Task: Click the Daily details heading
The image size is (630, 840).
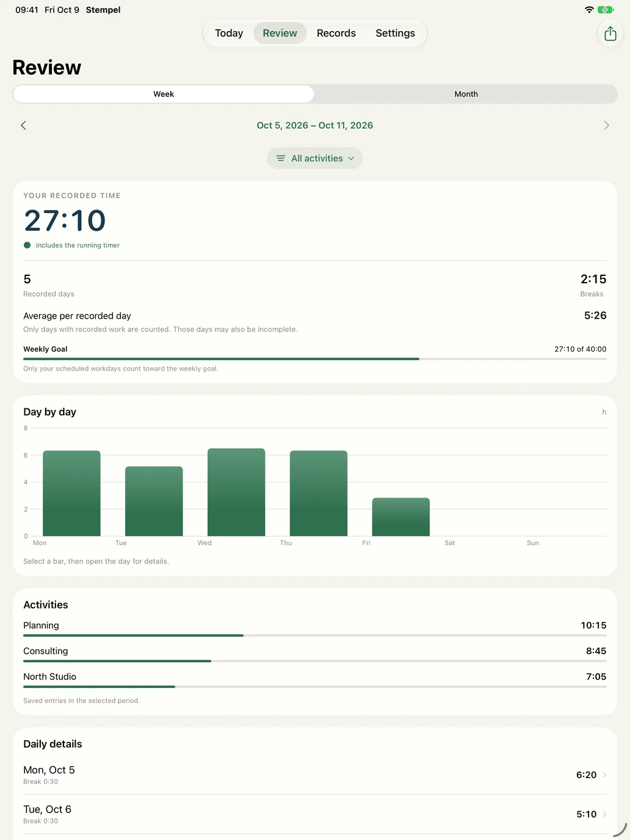Action: click(x=52, y=744)
